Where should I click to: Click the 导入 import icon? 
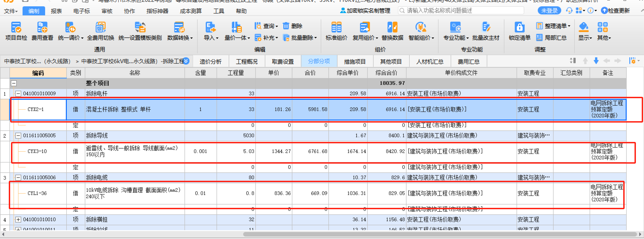(x=210, y=27)
